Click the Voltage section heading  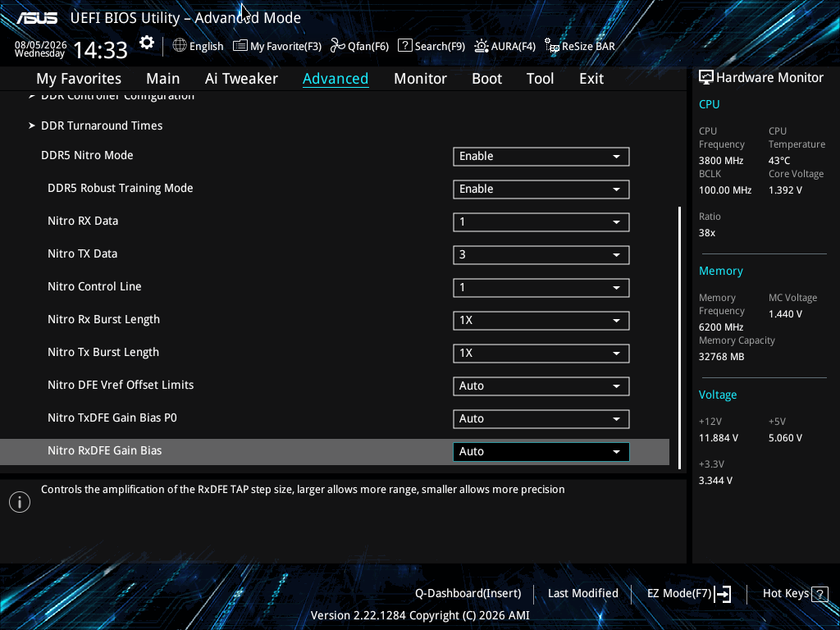click(x=717, y=395)
